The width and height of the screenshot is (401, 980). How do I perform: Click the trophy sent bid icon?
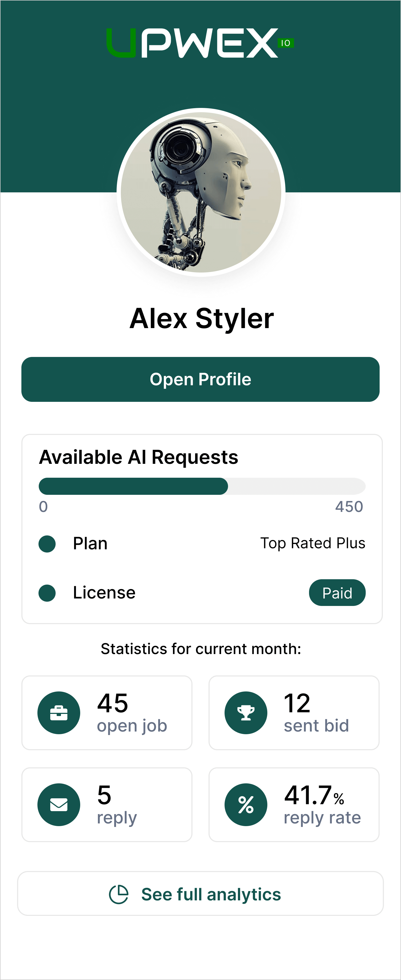246,713
